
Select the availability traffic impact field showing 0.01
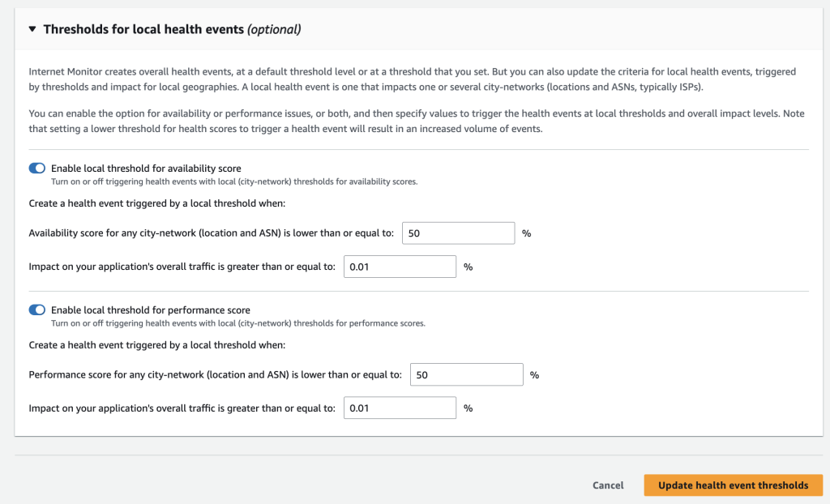tap(400, 266)
